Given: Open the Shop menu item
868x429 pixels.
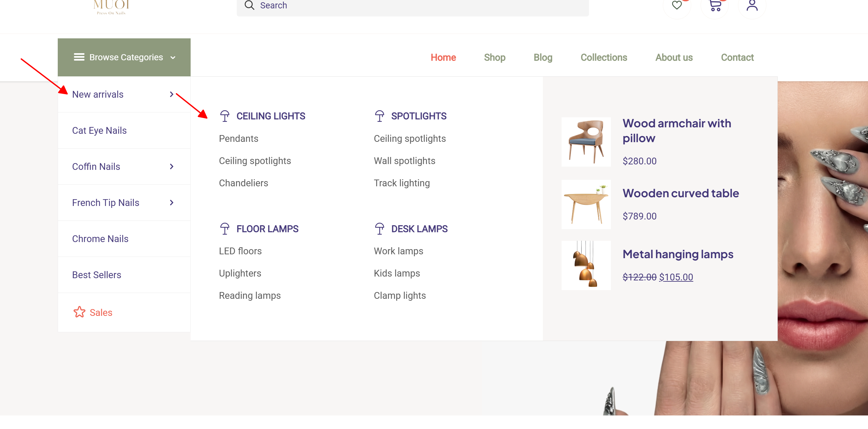Looking at the screenshot, I should [494, 57].
